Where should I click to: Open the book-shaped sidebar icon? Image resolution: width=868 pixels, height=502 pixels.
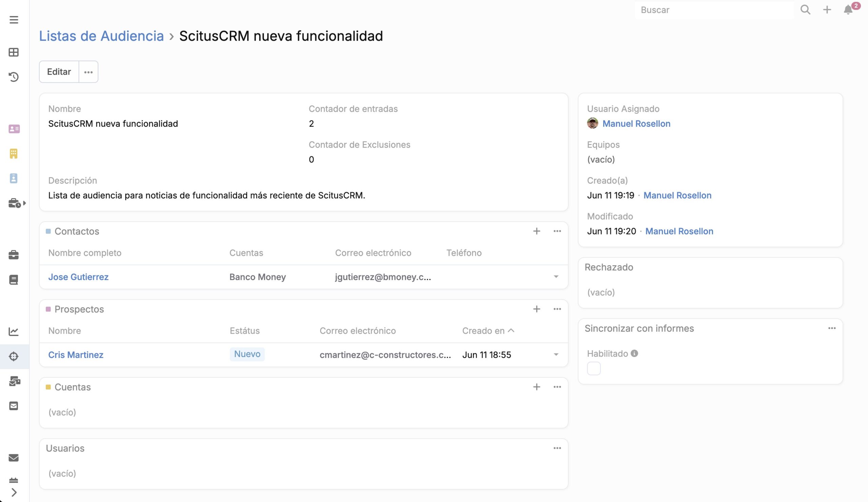click(14, 280)
